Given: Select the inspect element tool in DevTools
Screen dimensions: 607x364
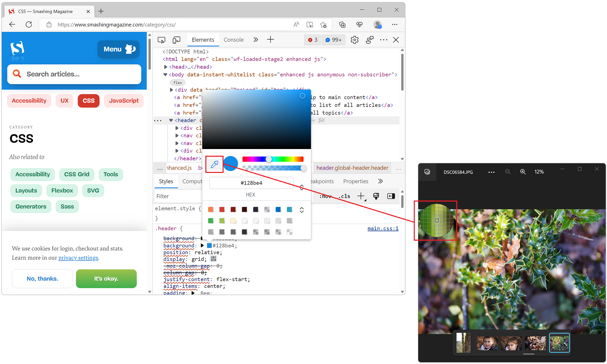Looking at the screenshot, I should 162,39.
